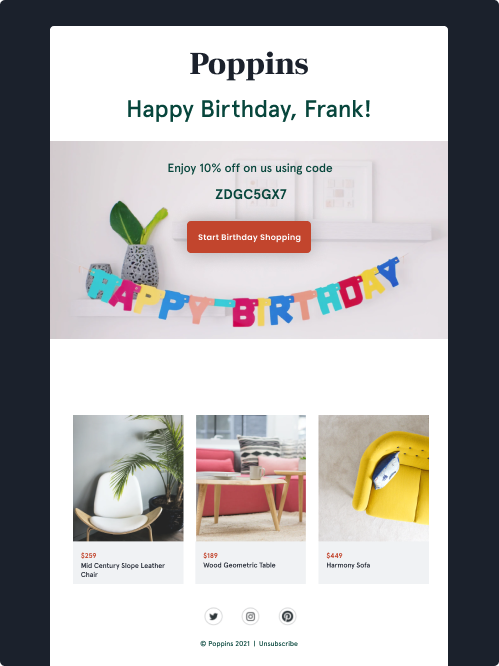Select the Wood Geometric Table title
Viewport: 499px width, 666px height.
[239, 565]
